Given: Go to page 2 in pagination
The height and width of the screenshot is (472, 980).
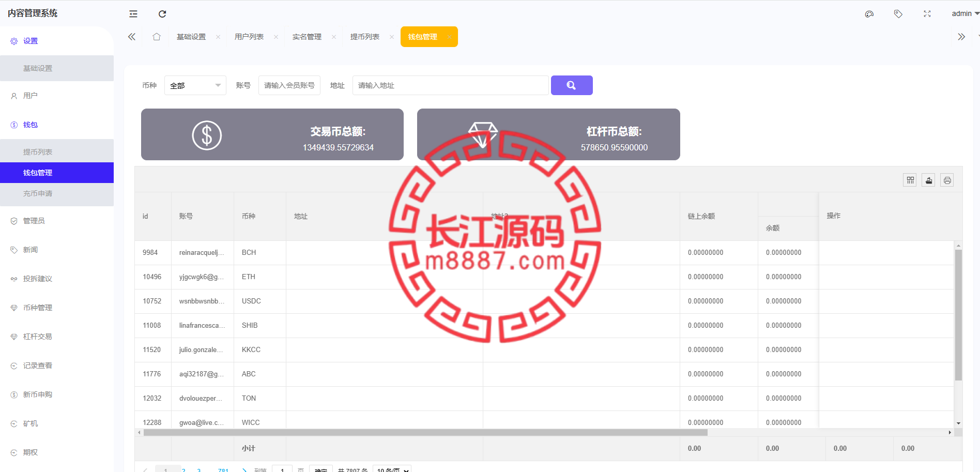Looking at the screenshot, I should (x=183, y=470).
